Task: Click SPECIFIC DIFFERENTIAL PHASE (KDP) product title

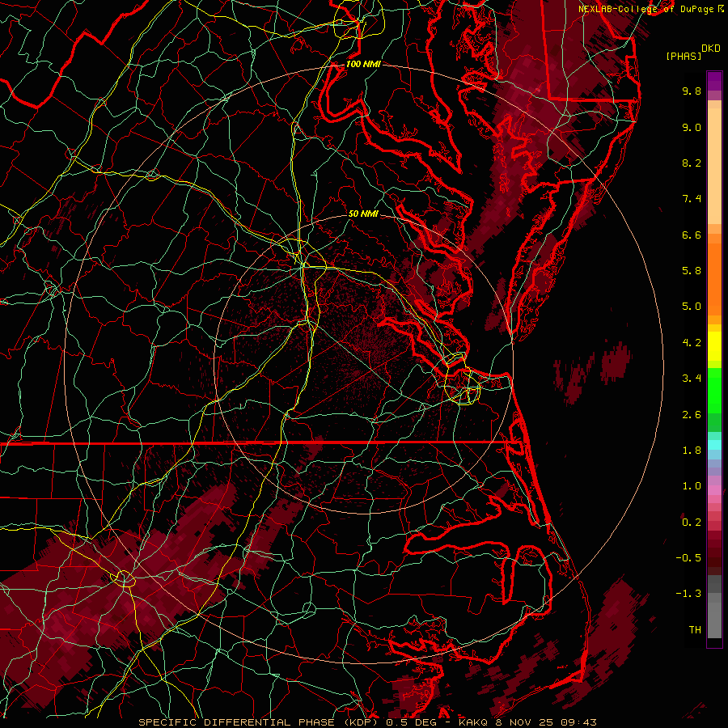Action: pos(260,722)
